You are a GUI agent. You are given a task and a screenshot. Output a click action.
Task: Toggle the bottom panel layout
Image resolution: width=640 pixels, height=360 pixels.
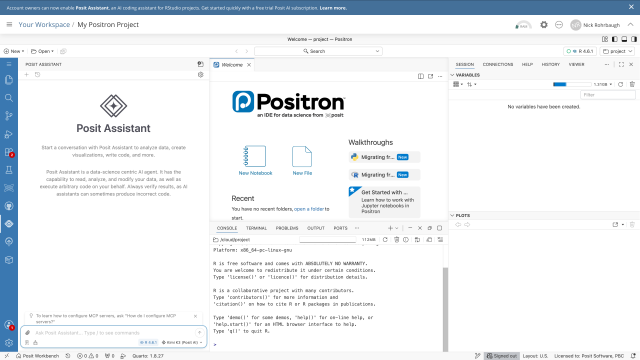(x=624, y=39)
